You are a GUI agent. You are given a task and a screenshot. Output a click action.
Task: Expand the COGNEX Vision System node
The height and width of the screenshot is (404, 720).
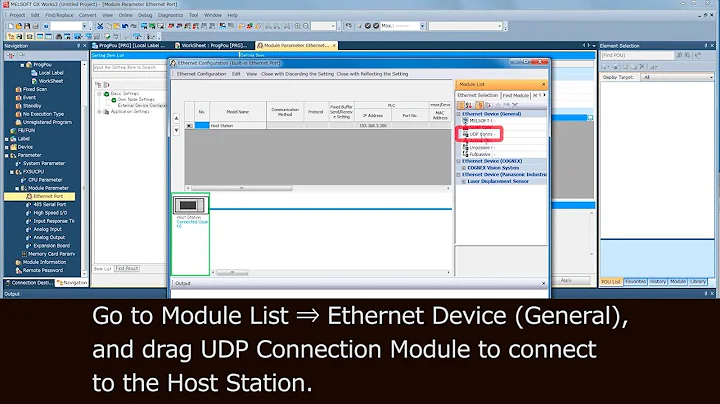(x=464, y=168)
